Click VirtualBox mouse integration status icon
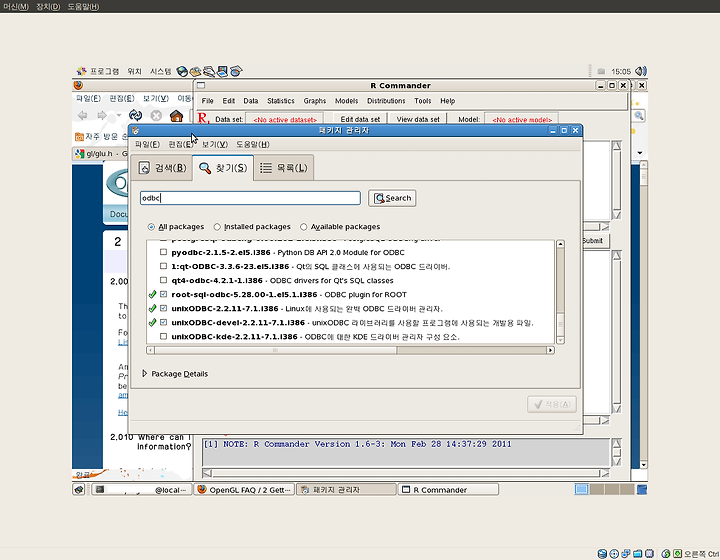The height and width of the screenshot is (560, 720). [666, 554]
